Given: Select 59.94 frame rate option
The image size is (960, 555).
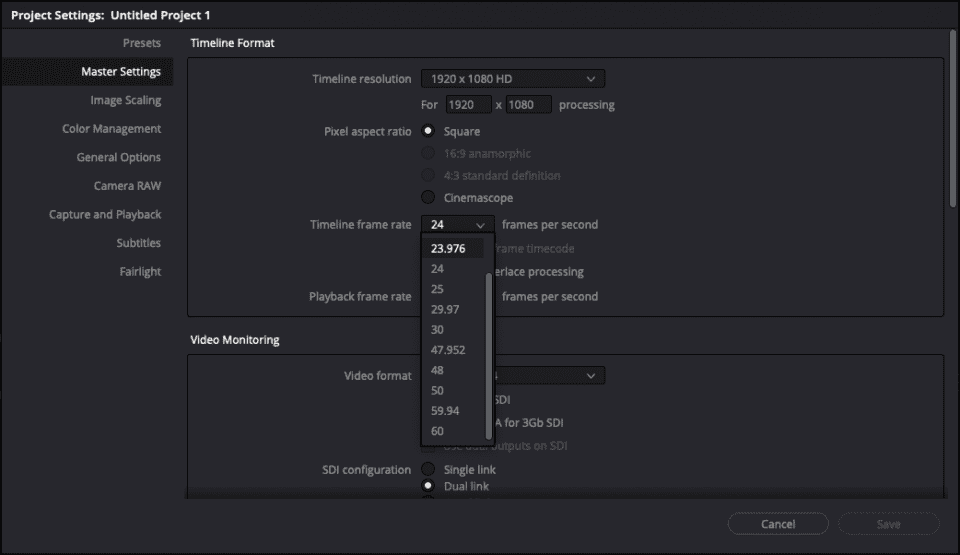Looking at the screenshot, I should tap(454, 410).
